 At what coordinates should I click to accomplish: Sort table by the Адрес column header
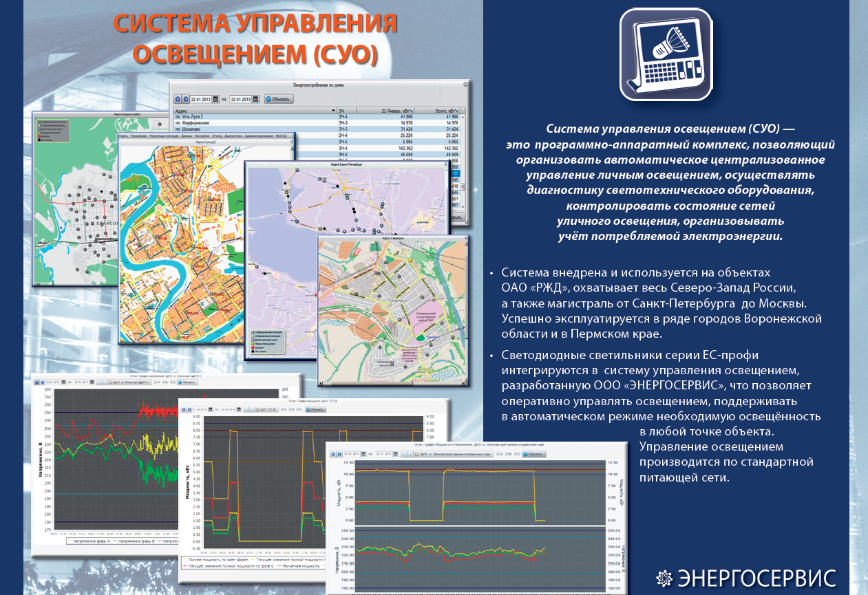tap(255, 111)
